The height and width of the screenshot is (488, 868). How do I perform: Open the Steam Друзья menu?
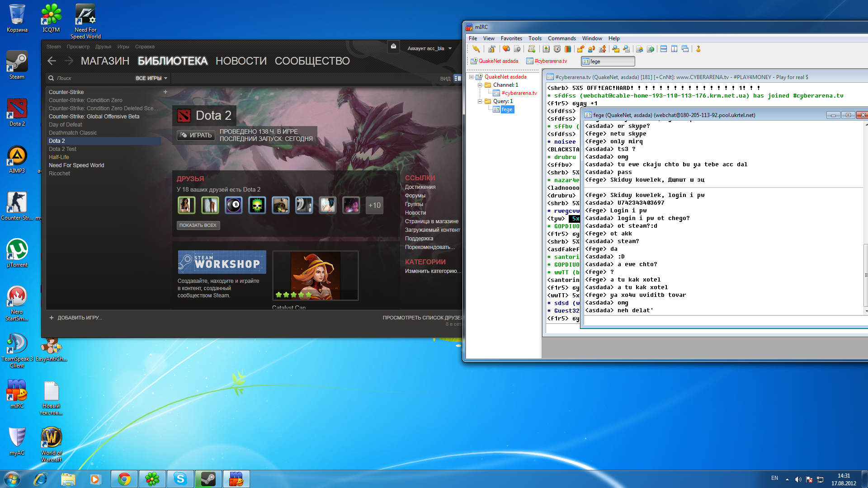click(x=103, y=47)
